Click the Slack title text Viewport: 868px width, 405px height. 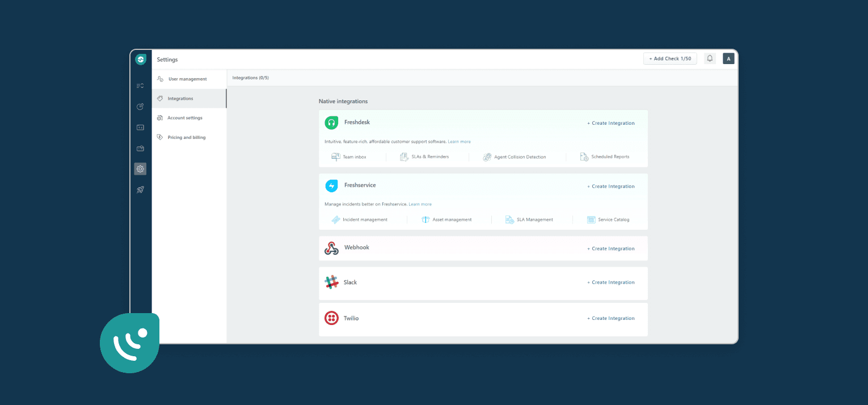click(350, 282)
